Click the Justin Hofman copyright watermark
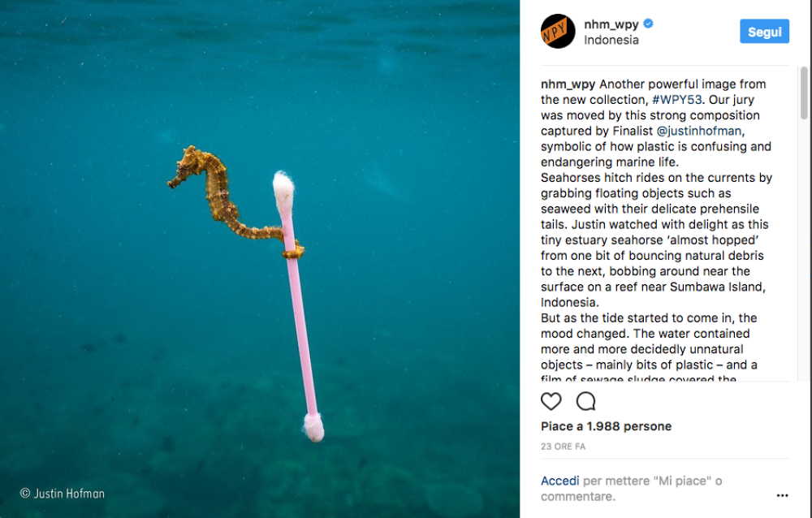This screenshot has width=812, height=518. [63, 493]
